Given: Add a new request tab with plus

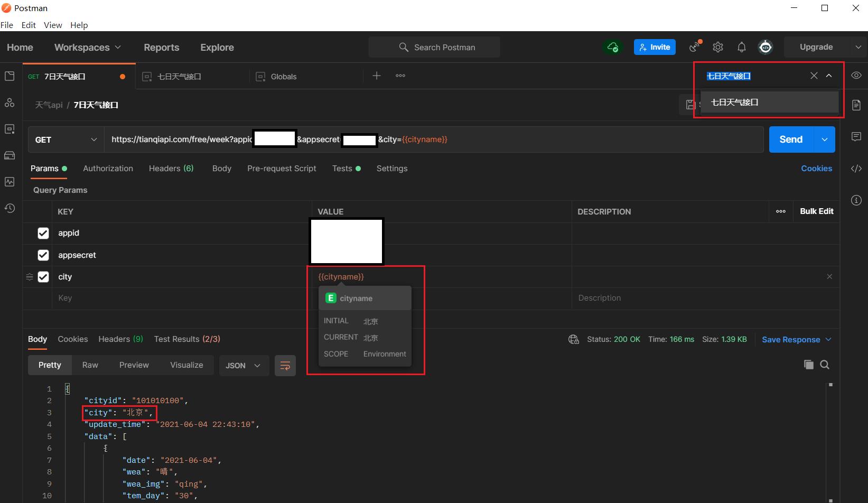Looking at the screenshot, I should (x=377, y=76).
